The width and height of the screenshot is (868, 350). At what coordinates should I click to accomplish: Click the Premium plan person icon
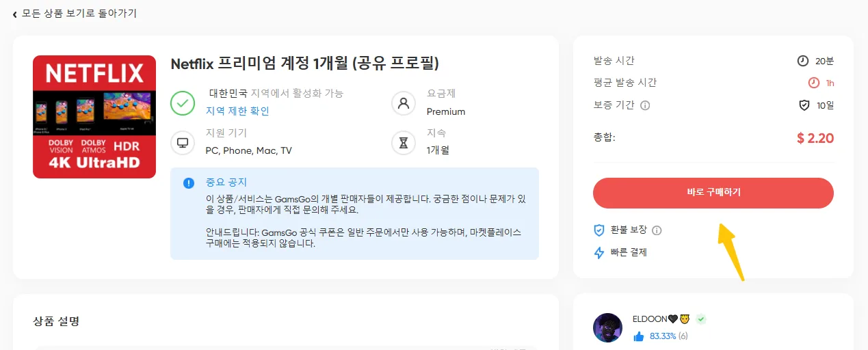tap(404, 103)
